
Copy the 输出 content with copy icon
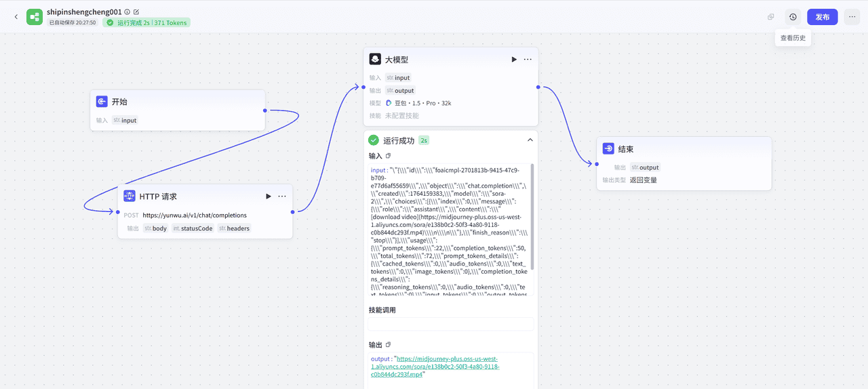(389, 344)
